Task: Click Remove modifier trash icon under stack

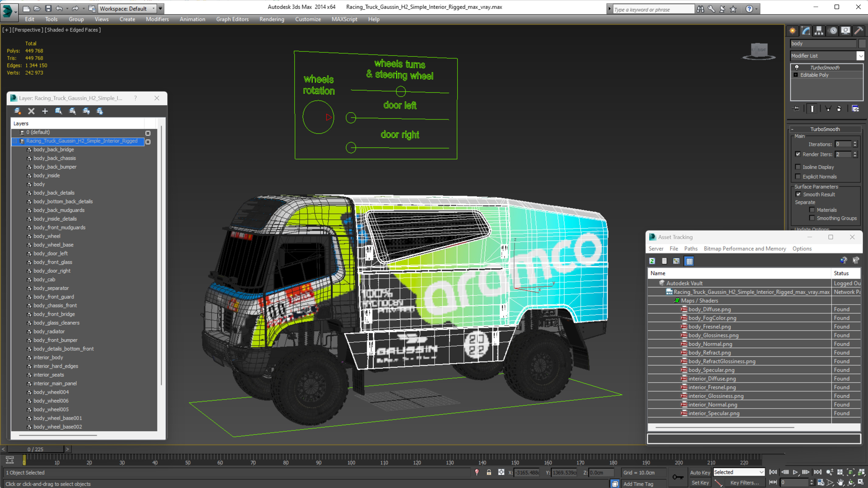Action: (x=839, y=109)
